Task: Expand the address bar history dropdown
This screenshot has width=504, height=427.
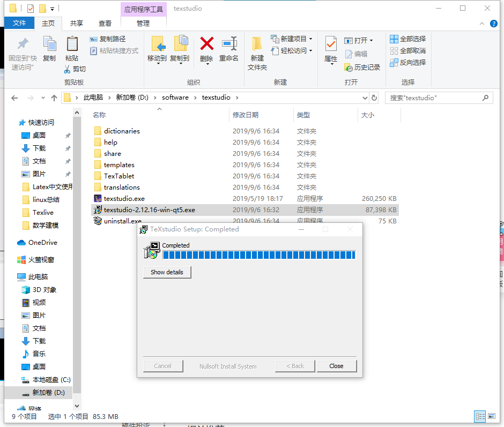Action: (365, 98)
